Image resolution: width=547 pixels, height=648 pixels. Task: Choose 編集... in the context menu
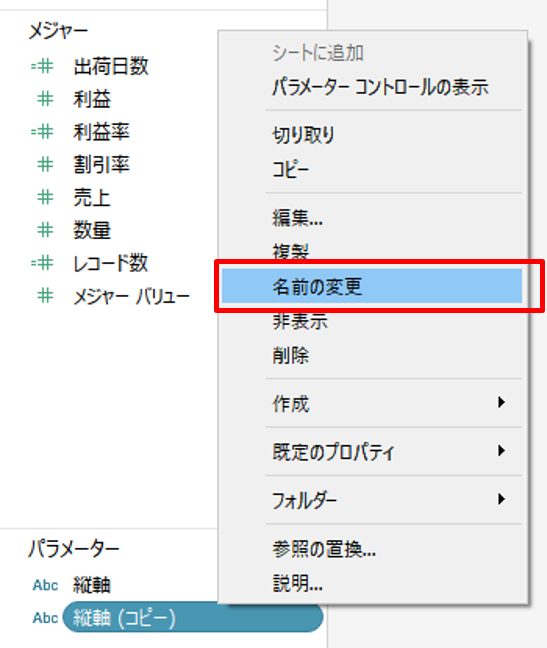pyautogui.click(x=297, y=217)
